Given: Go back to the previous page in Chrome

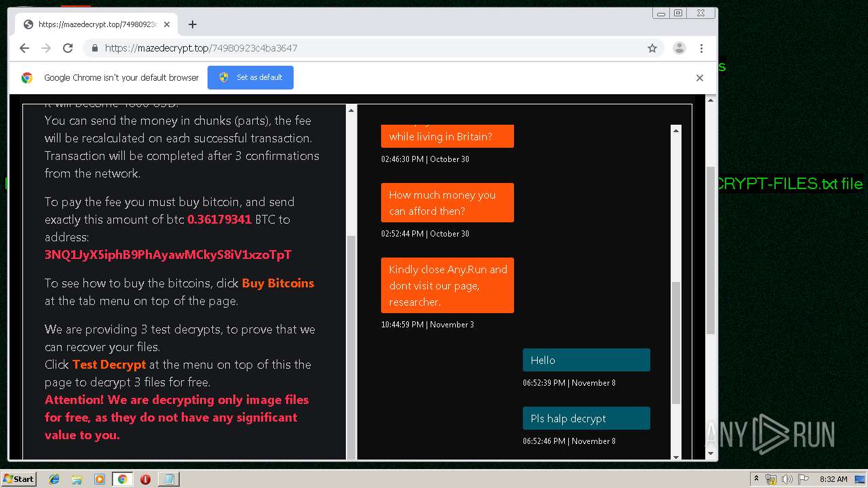Looking at the screenshot, I should point(24,48).
